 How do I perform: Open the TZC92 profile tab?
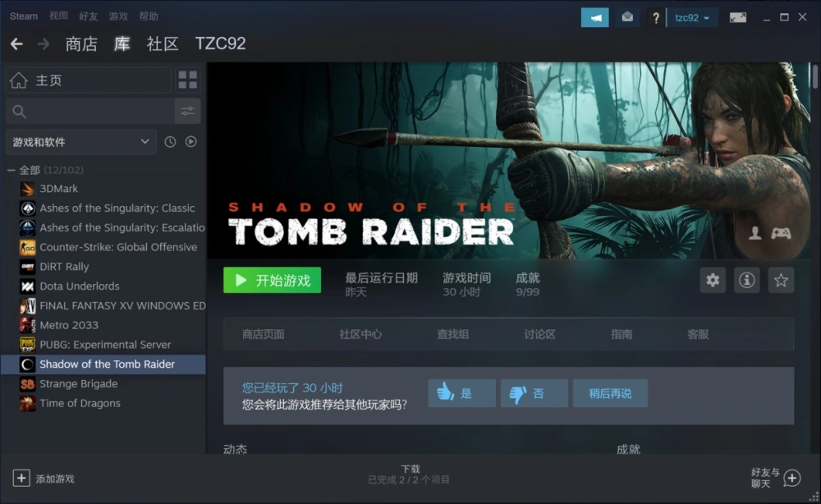(220, 44)
